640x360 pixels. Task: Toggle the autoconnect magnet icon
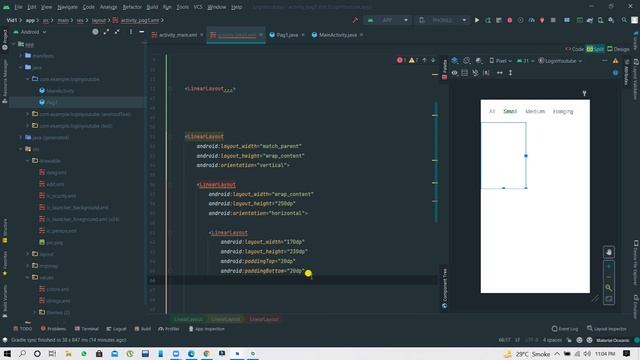(x=475, y=73)
